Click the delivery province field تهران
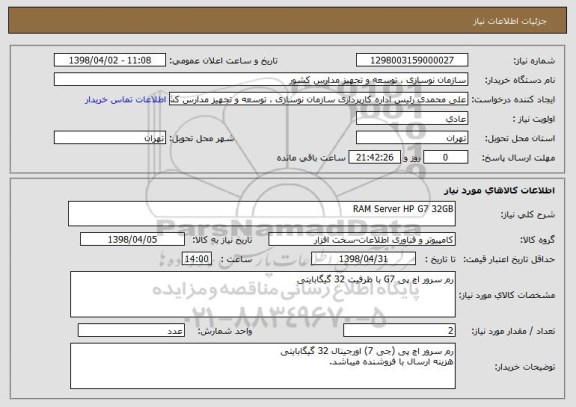This screenshot has height=407, width=576. click(x=412, y=138)
